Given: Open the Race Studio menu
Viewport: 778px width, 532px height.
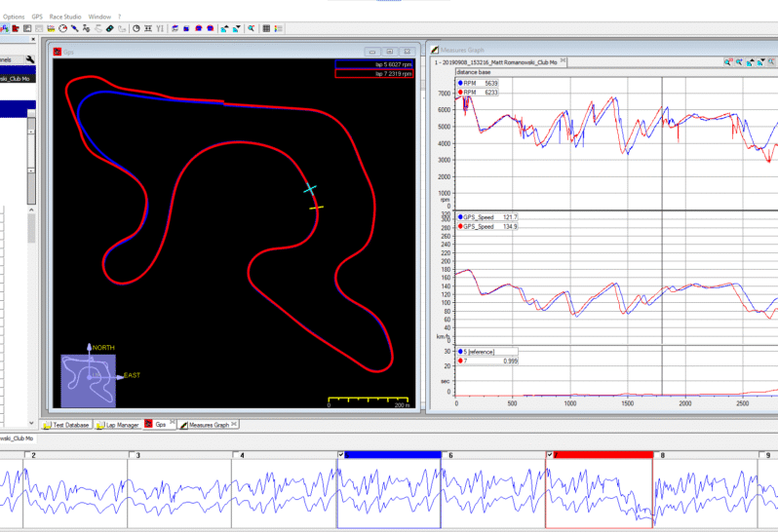Looking at the screenshot, I should 65,17.
